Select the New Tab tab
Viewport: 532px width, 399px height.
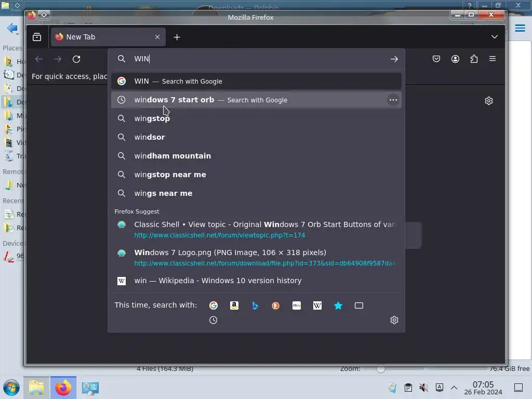[108, 37]
